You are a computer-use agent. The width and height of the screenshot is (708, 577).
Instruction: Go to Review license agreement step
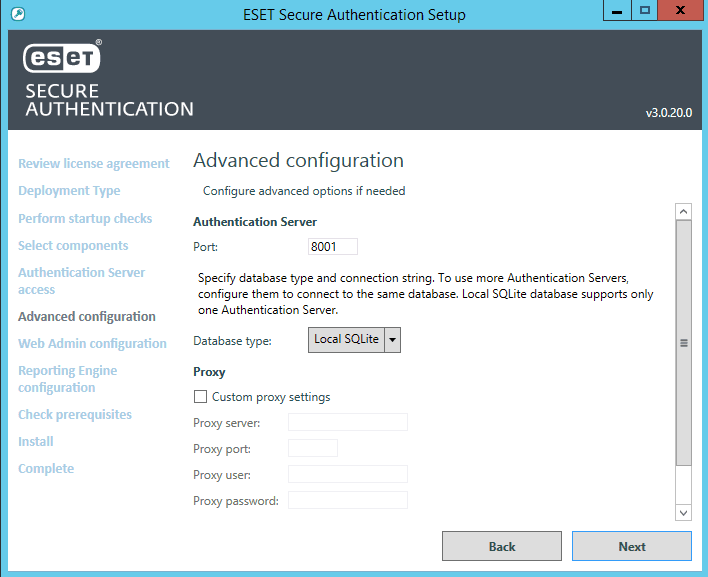click(94, 164)
